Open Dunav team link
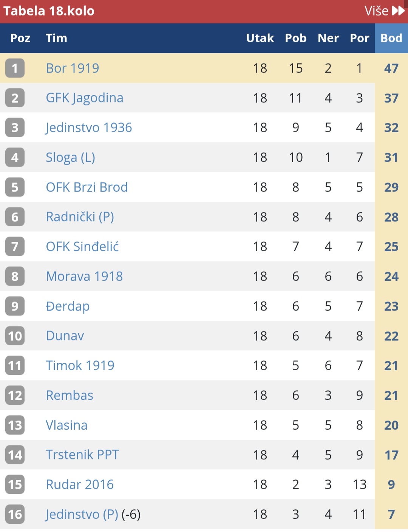Screen dimensions: 408x532 65,336
